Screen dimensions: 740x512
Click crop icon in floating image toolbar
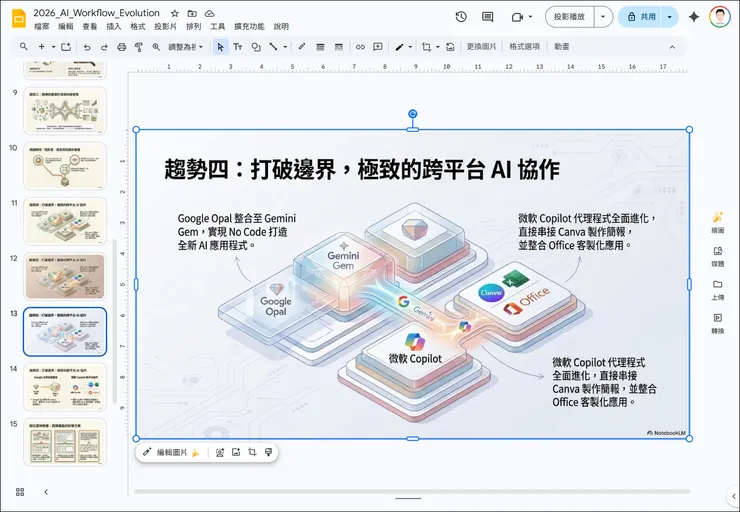pos(252,452)
